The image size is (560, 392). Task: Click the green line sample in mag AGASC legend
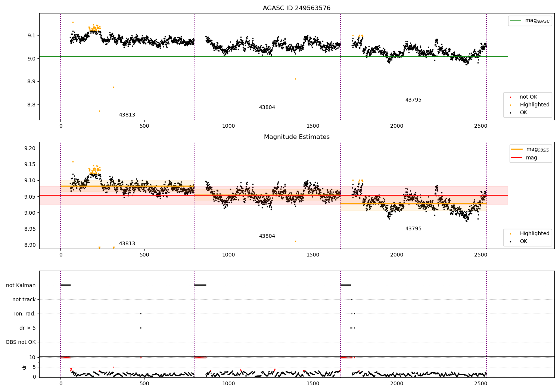click(516, 21)
